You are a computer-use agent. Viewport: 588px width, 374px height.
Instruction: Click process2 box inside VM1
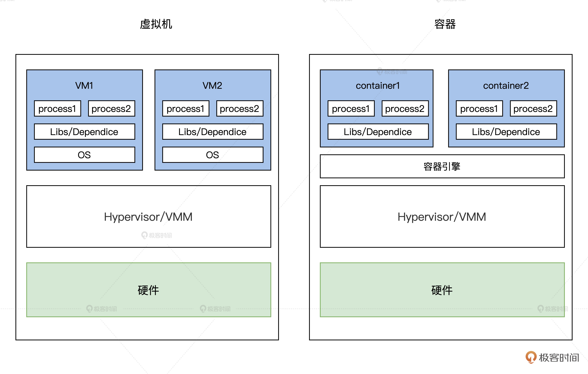[x=111, y=109]
